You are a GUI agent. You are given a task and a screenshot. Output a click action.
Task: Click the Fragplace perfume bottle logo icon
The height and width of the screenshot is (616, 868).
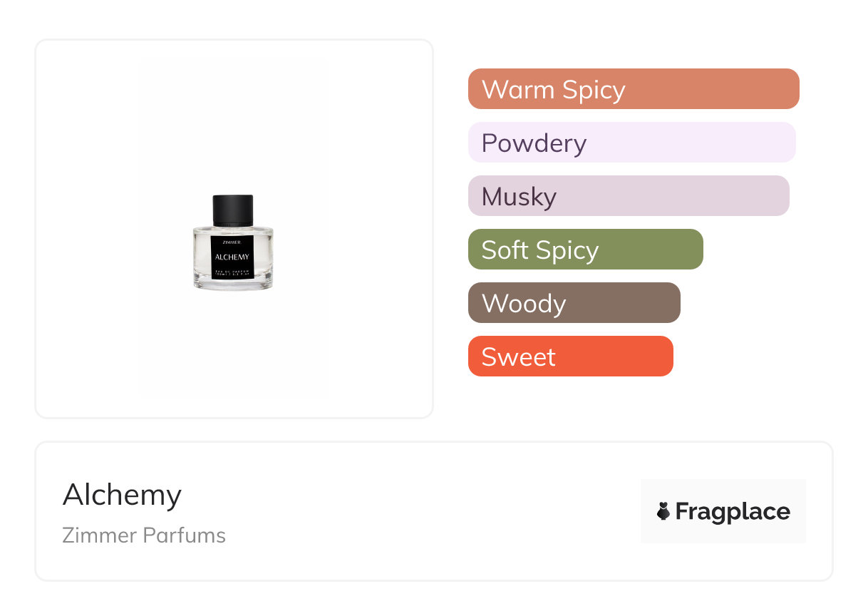pyautogui.click(x=663, y=511)
